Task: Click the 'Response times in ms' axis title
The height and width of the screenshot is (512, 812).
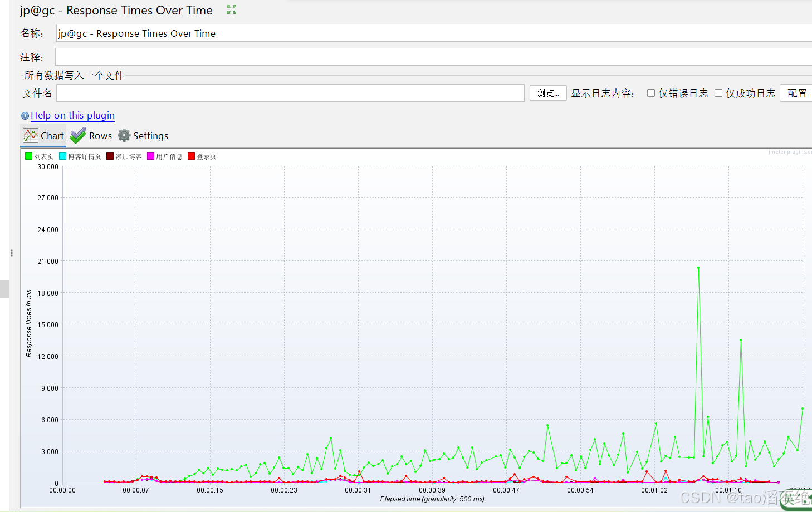Action: pos(29,323)
